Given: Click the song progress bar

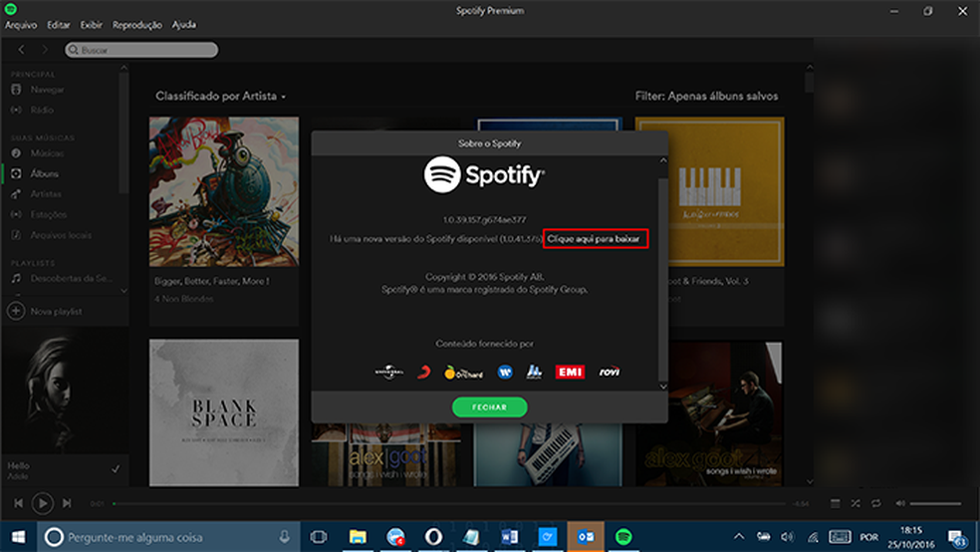Looking at the screenshot, I should 449,504.
